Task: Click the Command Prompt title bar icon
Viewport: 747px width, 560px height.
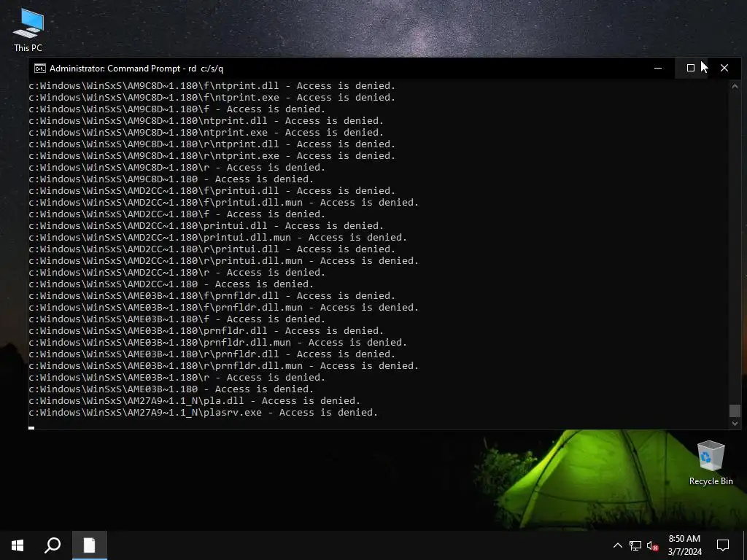Action: pos(40,68)
